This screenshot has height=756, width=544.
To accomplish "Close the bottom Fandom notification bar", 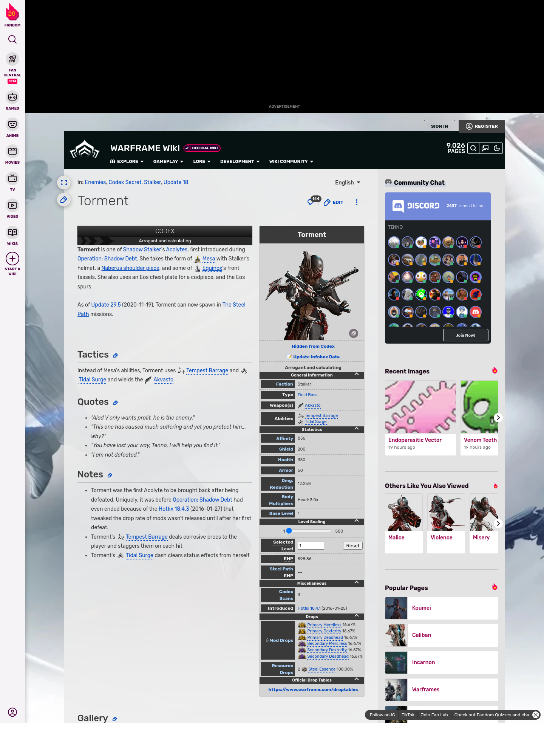I will (536, 715).
